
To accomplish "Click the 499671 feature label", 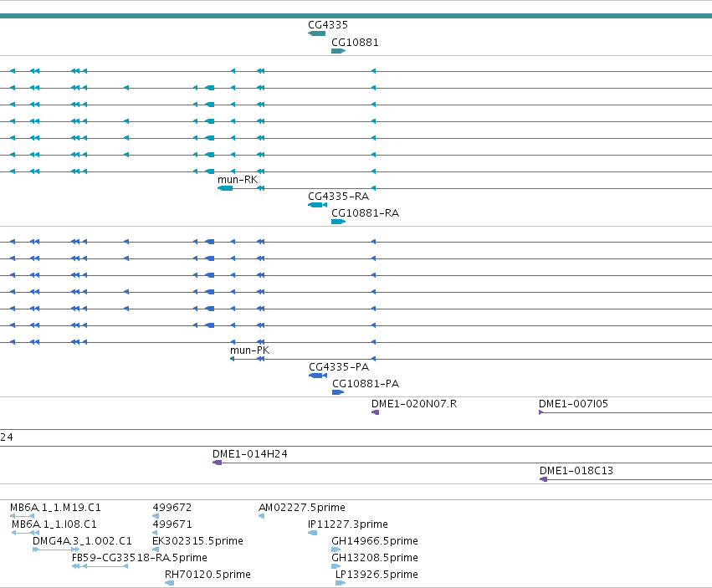I will (172, 524).
